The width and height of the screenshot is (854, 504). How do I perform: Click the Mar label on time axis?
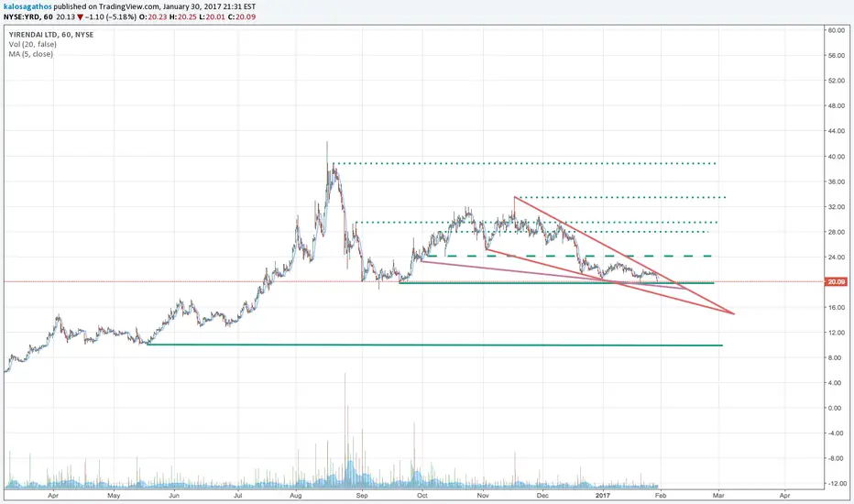718,496
